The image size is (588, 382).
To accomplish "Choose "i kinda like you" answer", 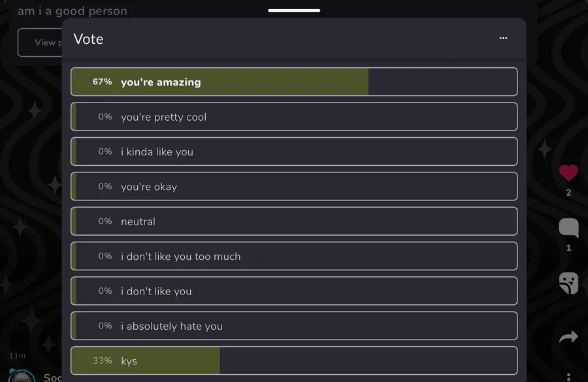I will [294, 151].
